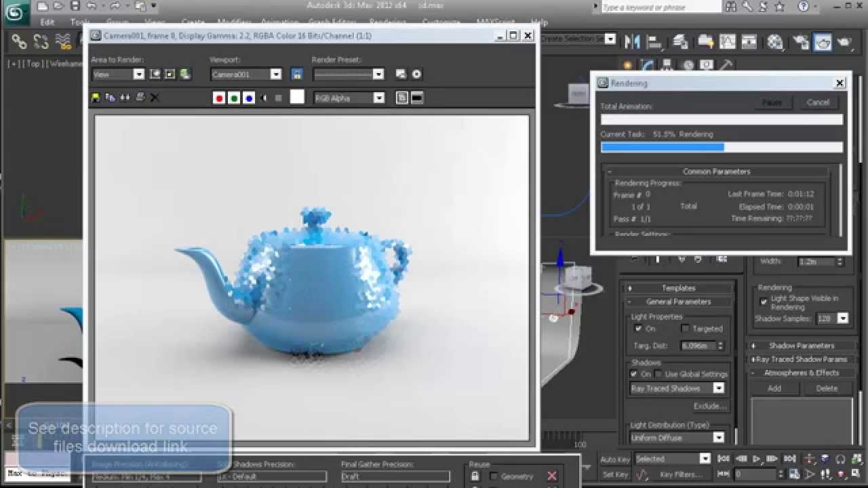Click the Align tool icon in main toolbar

656,42
